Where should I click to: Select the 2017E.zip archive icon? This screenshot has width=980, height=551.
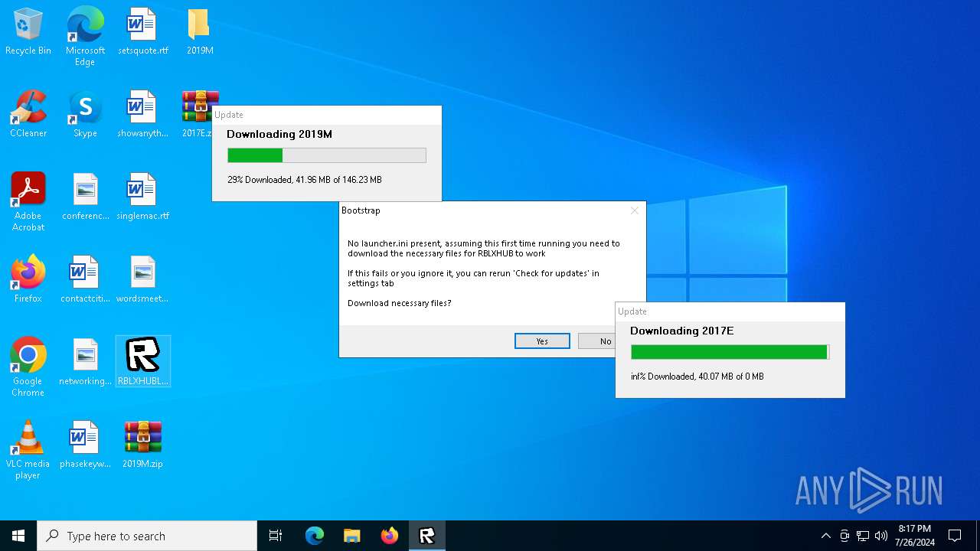pyautogui.click(x=198, y=114)
